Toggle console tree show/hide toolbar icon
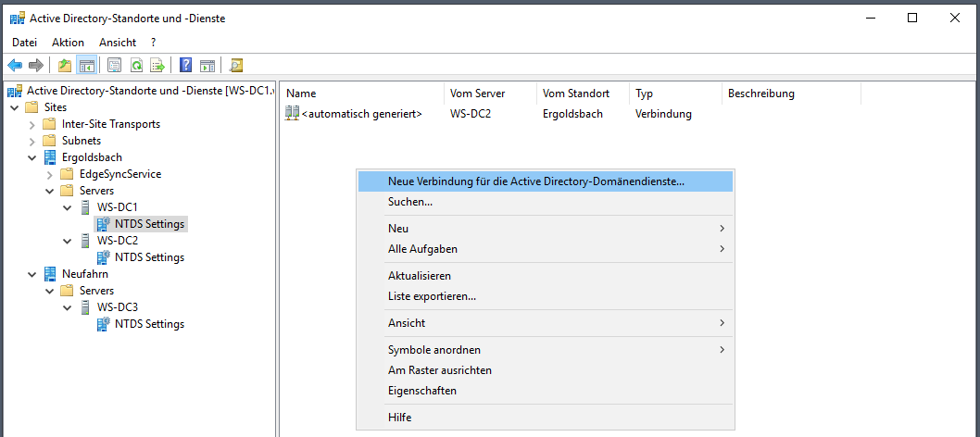This screenshot has height=437, width=980. pos(85,65)
